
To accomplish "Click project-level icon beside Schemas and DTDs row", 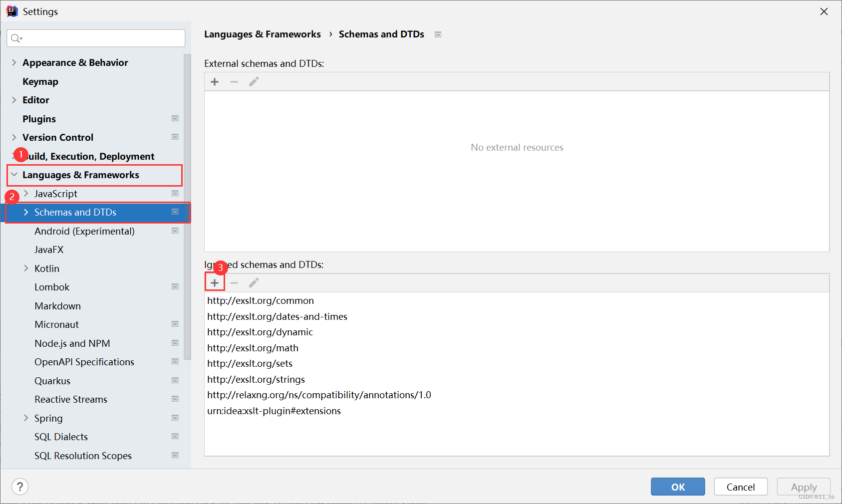I will 175,212.
